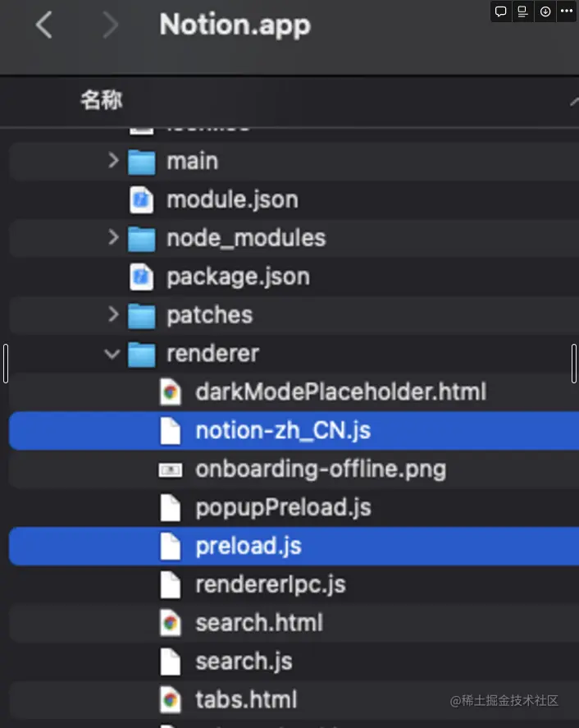Click the preload.js file icon
Viewport: 579px width, 728px height.
(x=171, y=547)
